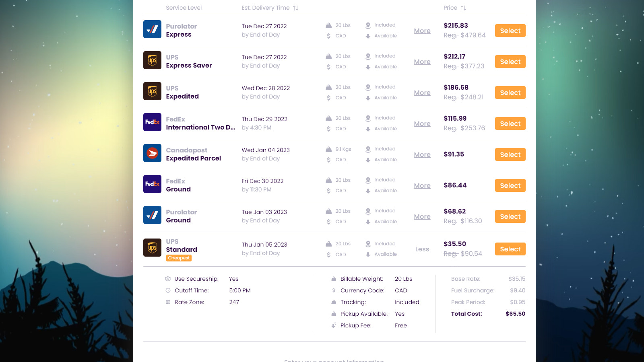The image size is (644, 362).
Task: Select the Purolator Ground rate
Action: pos(510,216)
